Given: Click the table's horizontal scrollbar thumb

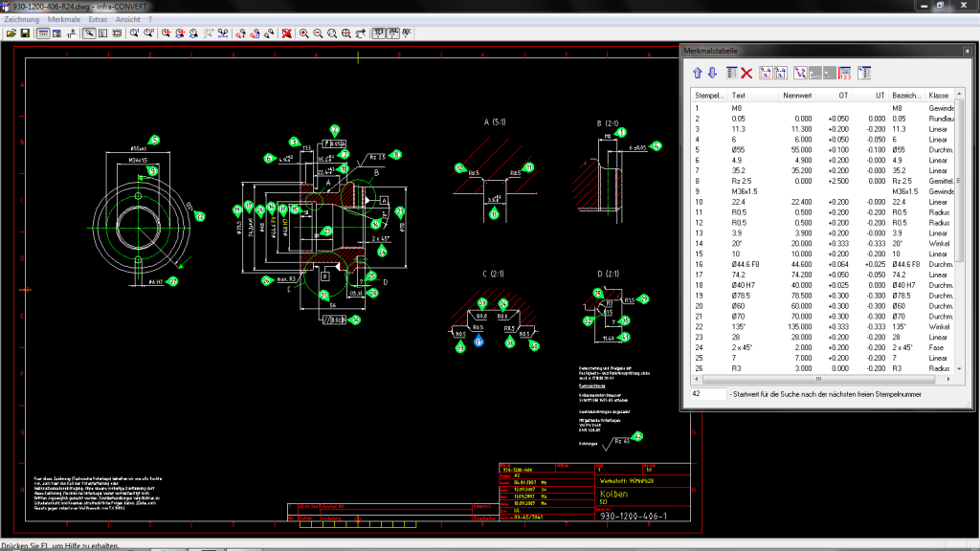Looking at the screenshot, I should [x=819, y=379].
